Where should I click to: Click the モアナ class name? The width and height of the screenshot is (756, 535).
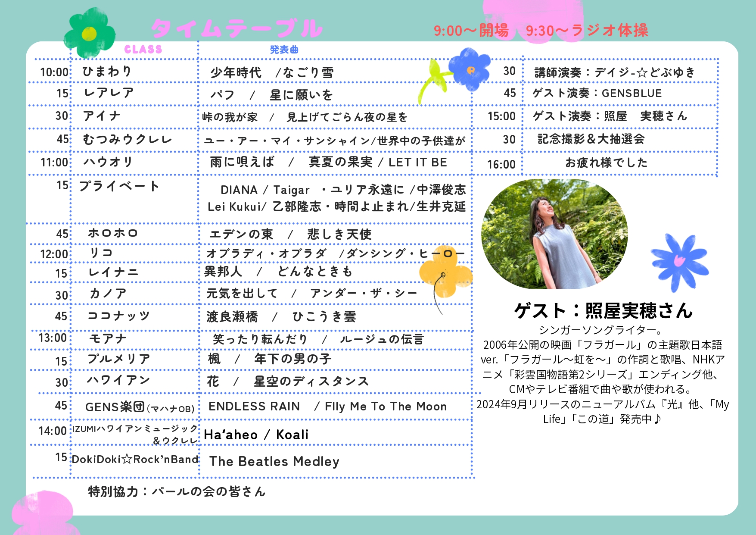108,338
